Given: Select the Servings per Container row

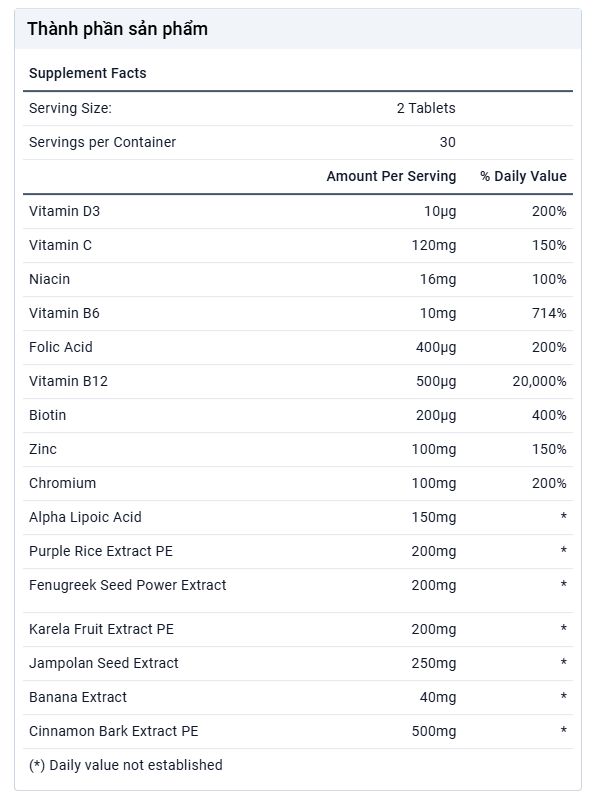Looking at the screenshot, I should pos(298,143).
